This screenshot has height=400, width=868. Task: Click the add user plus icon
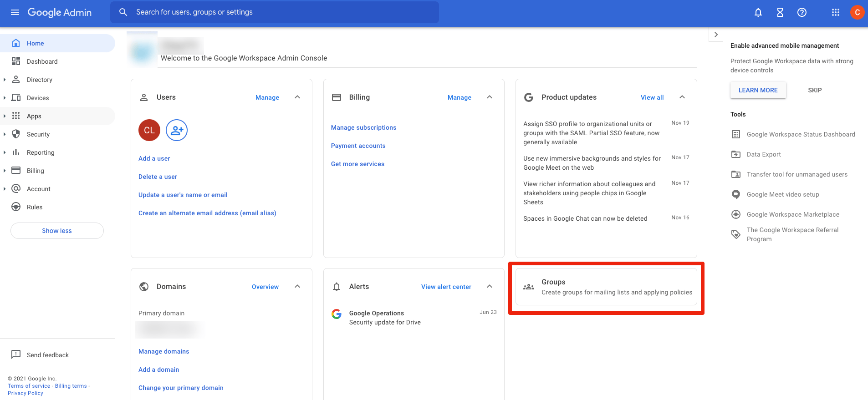pos(177,130)
